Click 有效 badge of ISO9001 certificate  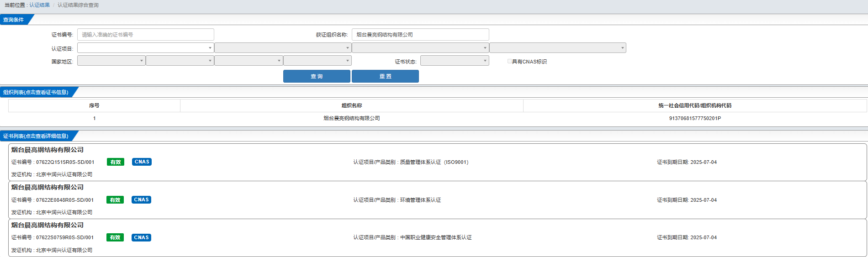coord(116,162)
